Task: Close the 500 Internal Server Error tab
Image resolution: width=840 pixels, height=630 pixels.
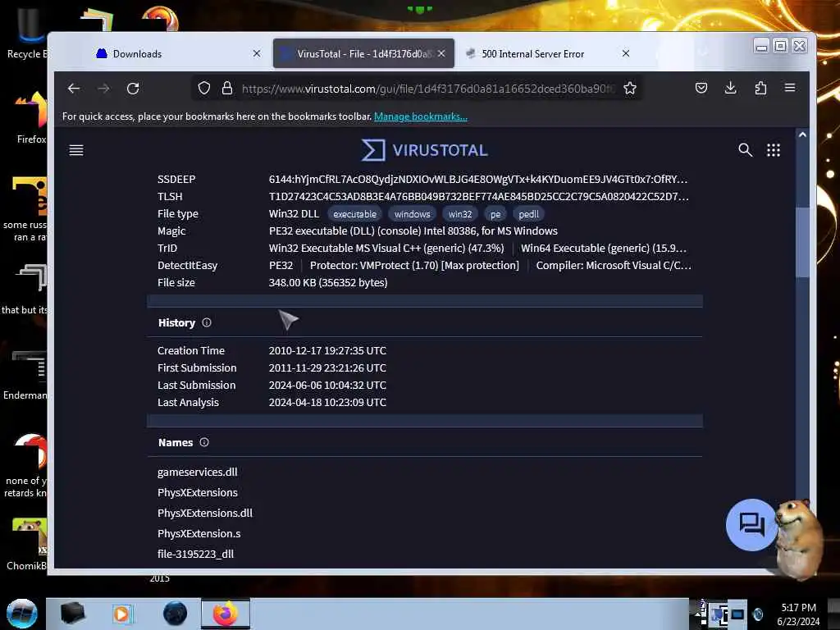Action: point(626,53)
